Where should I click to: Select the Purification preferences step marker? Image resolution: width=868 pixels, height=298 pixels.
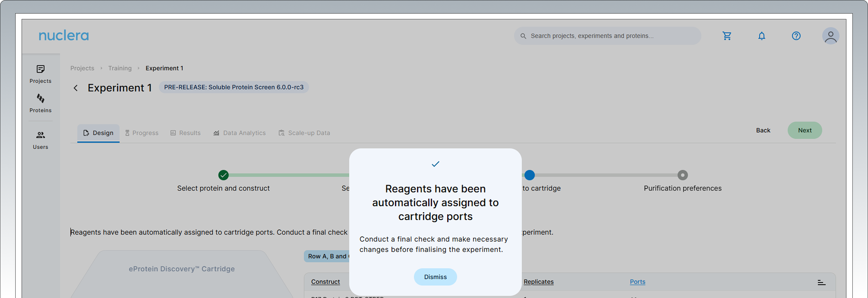point(682,175)
